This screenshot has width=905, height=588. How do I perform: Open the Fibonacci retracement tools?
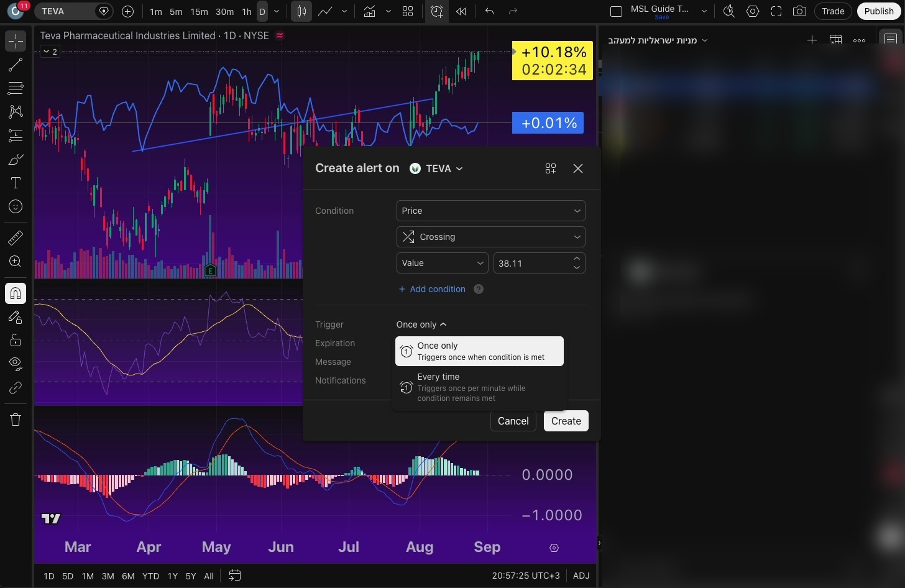16,88
